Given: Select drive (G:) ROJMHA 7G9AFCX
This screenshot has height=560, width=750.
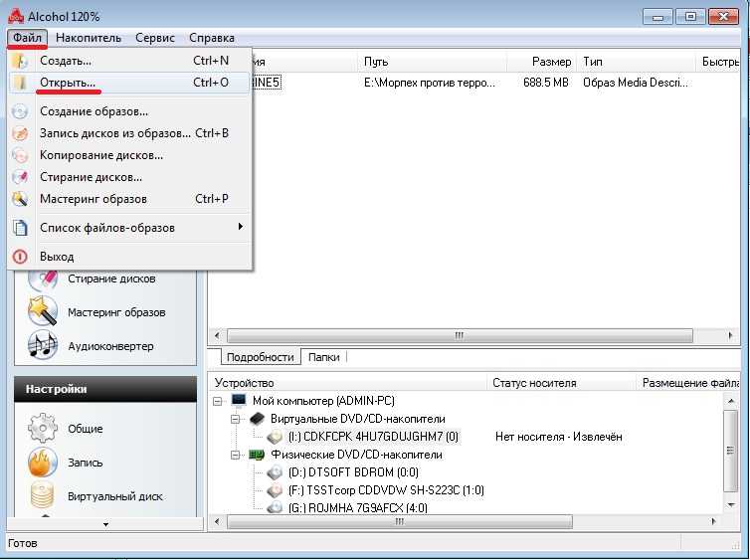Looking at the screenshot, I should 358,507.
